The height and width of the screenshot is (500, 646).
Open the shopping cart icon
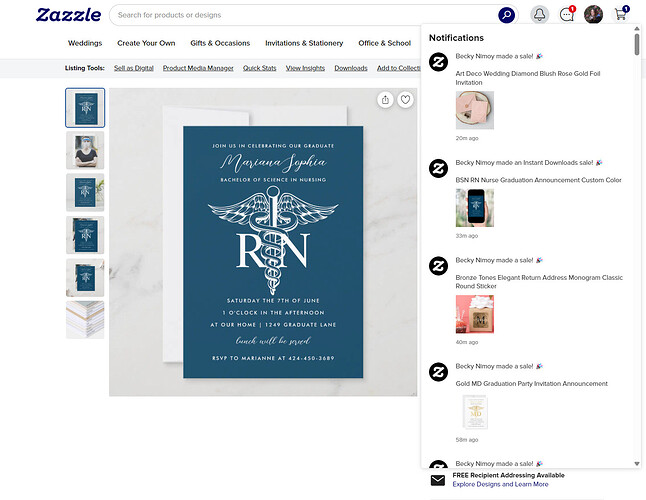[x=621, y=14]
